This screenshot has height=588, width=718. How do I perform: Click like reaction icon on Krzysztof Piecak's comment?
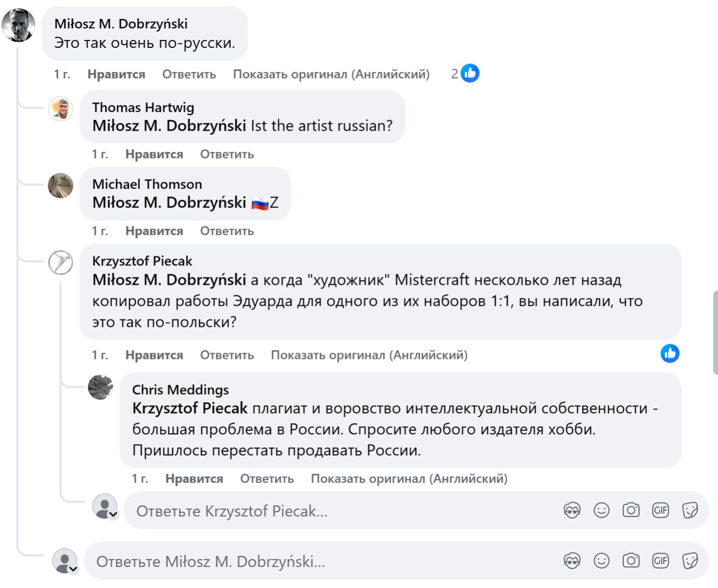670,354
